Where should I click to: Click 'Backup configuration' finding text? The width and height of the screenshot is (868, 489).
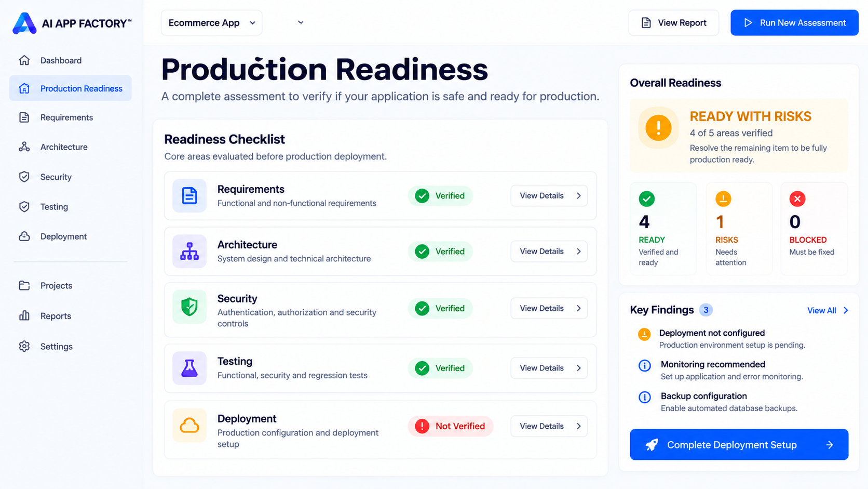pyautogui.click(x=703, y=396)
